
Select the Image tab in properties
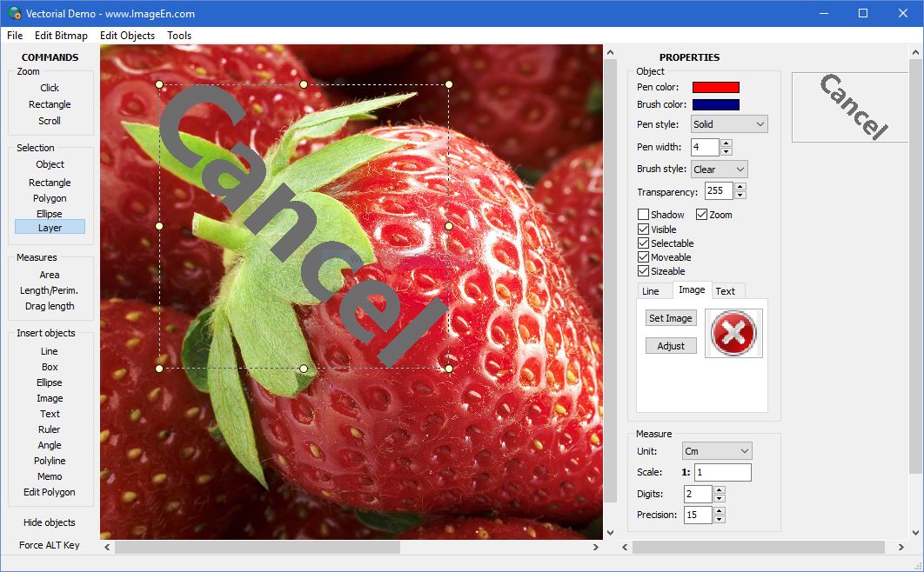pyautogui.click(x=692, y=289)
